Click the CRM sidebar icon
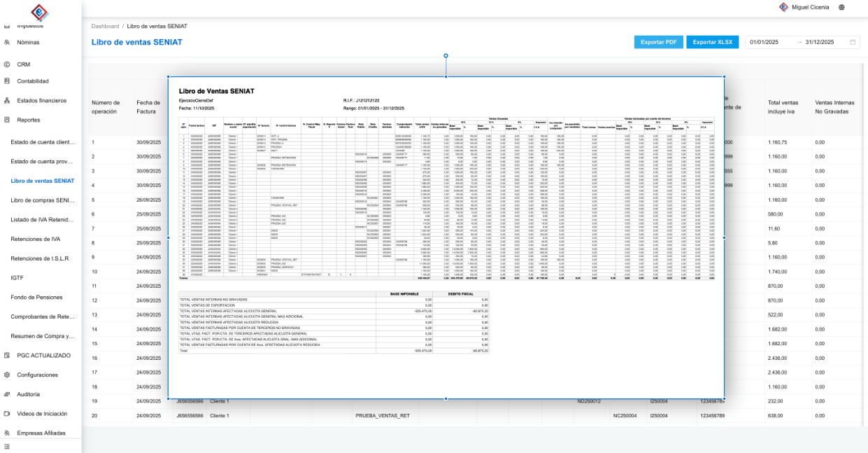This screenshot has height=453, width=868. point(7,64)
